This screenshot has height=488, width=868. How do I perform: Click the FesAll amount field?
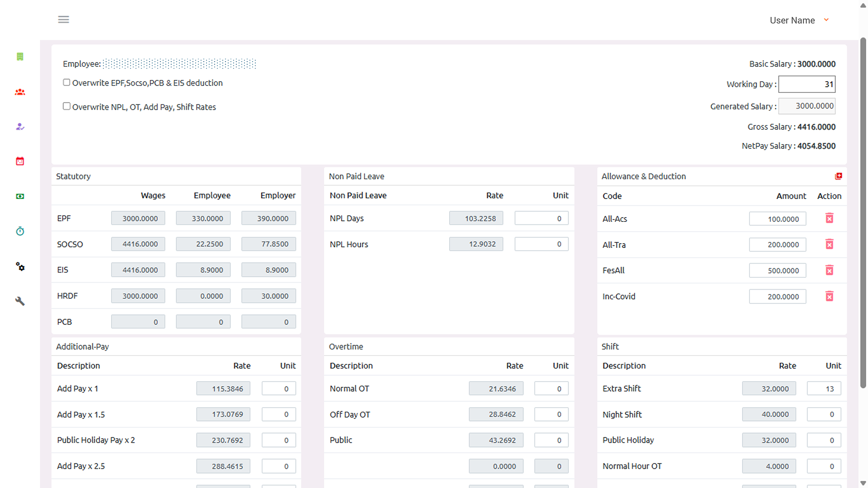pos(777,270)
